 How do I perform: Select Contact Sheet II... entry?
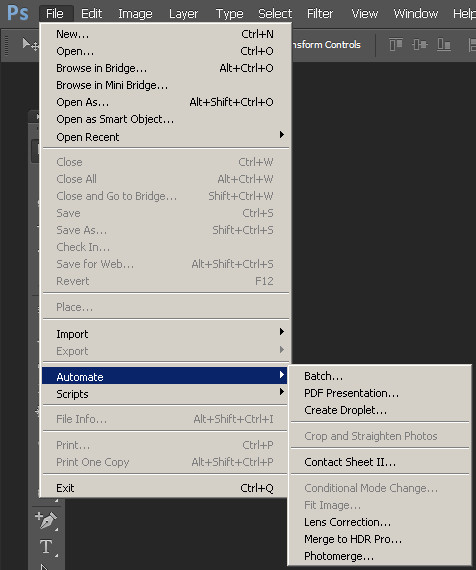click(380, 462)
